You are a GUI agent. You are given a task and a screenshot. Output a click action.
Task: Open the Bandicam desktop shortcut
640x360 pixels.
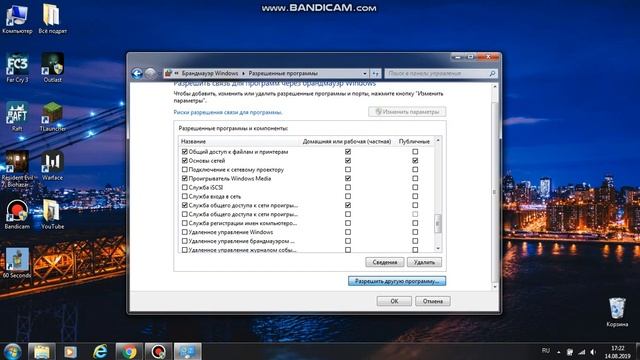pos(17,215)
